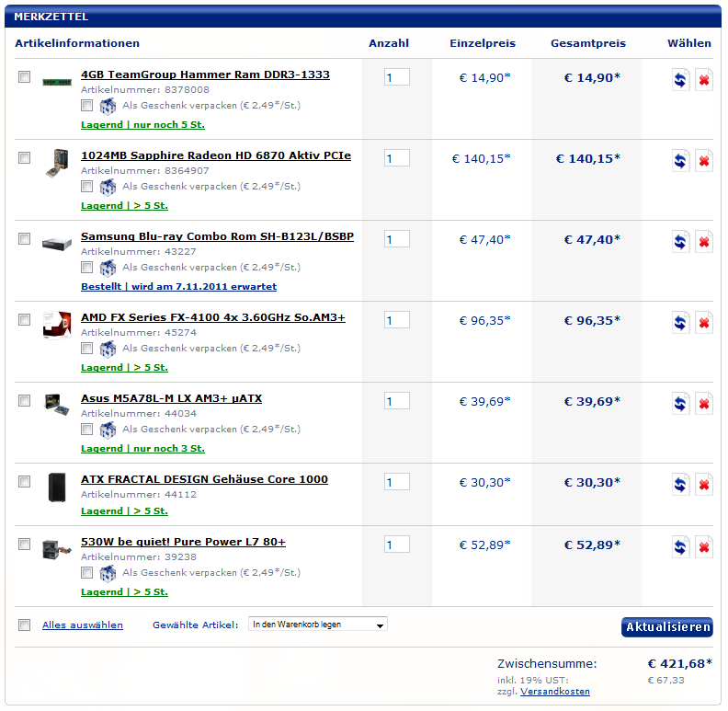Delete be quiet! Pure Power L7 from list
The image size is (728, 711).
point(704,547)
